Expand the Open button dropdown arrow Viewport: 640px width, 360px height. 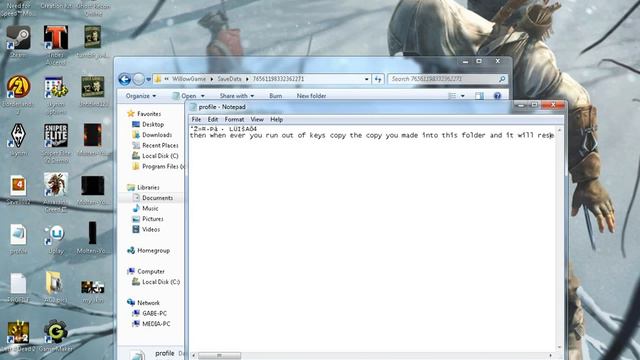click(x=202, y=96)
